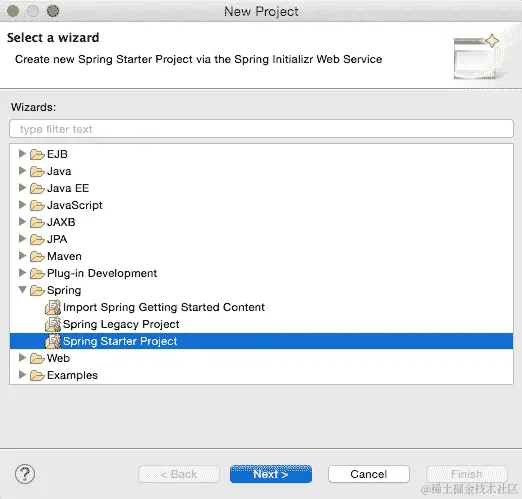Open help with the question mark icon
522x499 pixels.
pos(25,474)
